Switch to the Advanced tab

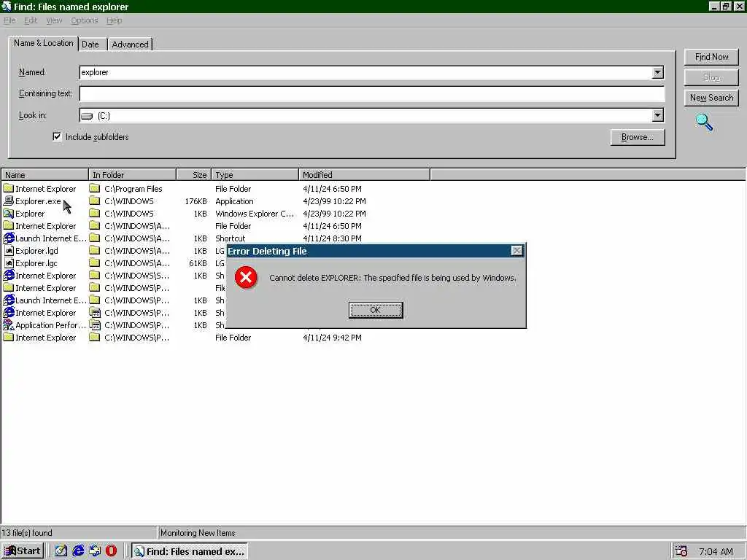(130, 44)
